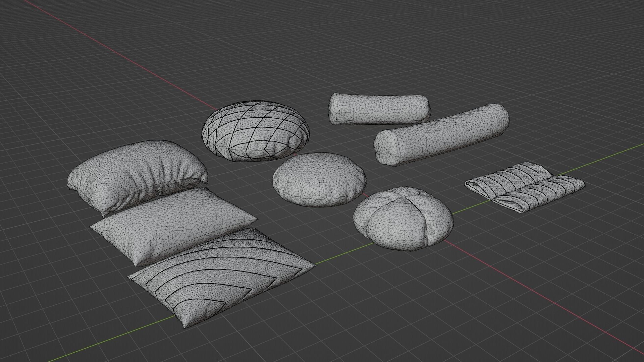Image resolution: width=644 pixels, height=362 pixels.
Task: Select the round cushion with diamond grid pattern
Action: point(256,131)
